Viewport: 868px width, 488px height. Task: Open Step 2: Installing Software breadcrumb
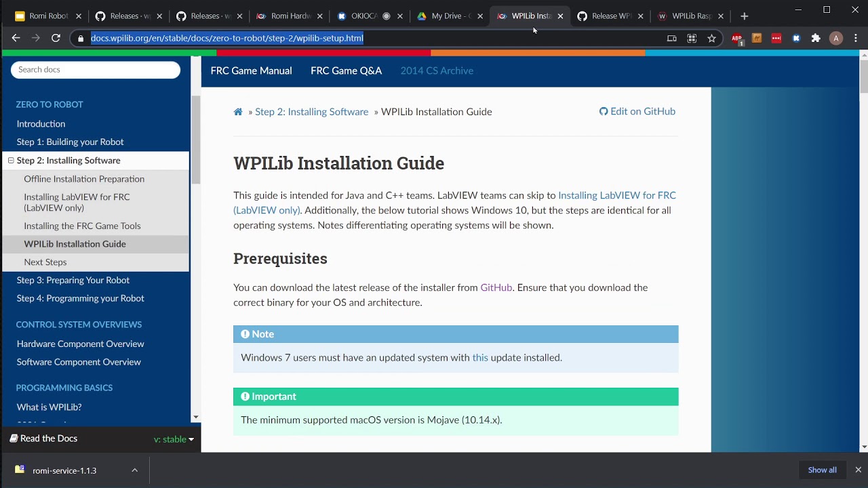tap(311, 112)
